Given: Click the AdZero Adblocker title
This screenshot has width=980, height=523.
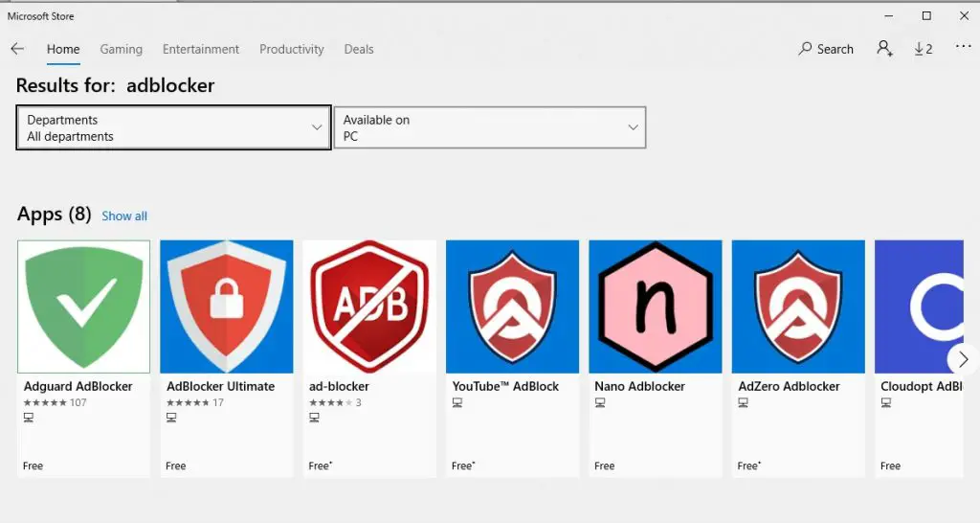Looking at the screenshot, I should pos(789,387).
